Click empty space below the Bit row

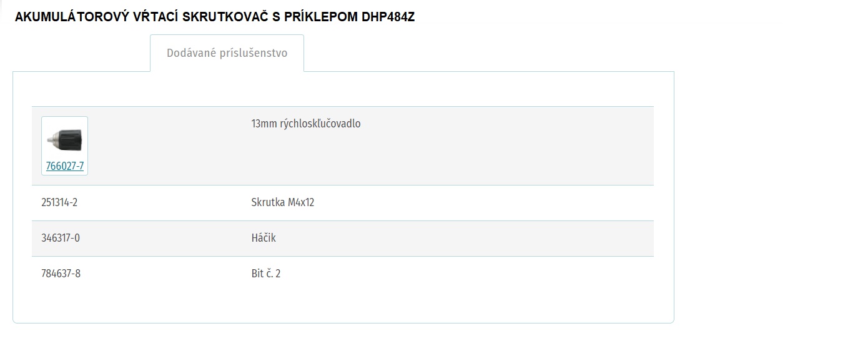coord(343,306)
